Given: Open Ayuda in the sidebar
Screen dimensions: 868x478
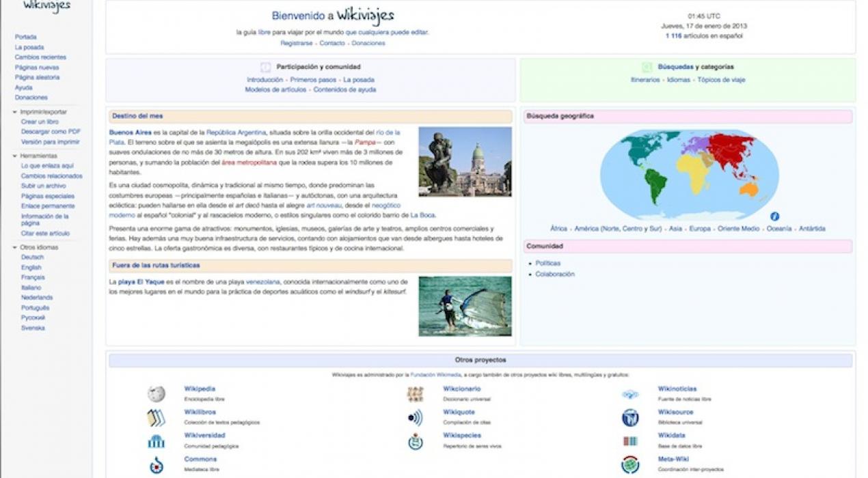Looking at the screenshot, I should click(x=24, y=87).
